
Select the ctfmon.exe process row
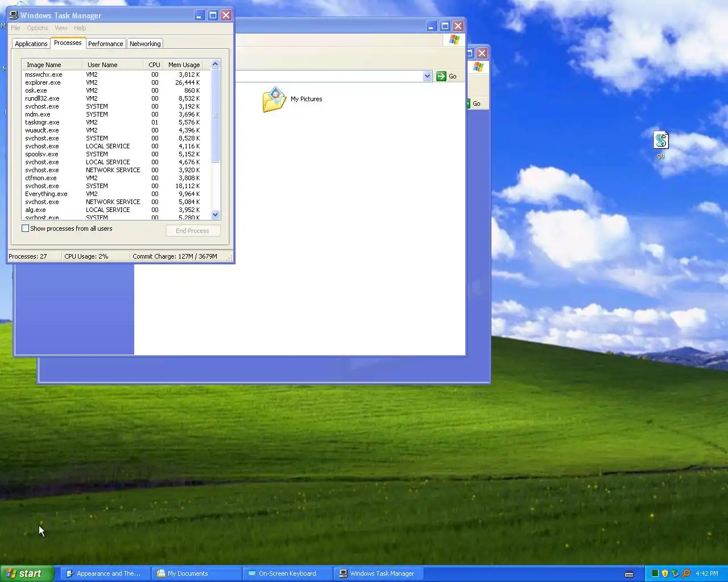pyautogui.click(x=116, y=178)
